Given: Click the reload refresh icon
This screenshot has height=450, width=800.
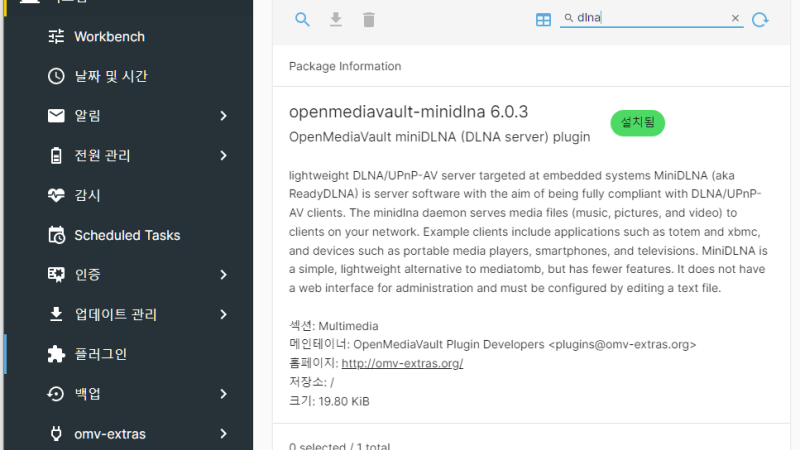Looking at the screenshot, I should click(x=760, y=19).
